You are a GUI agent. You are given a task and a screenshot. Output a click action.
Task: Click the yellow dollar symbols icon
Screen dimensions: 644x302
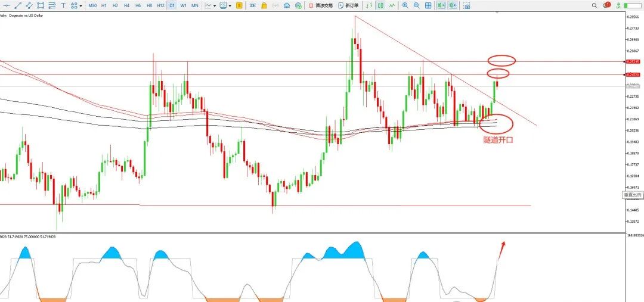click(x=239, y=6)
